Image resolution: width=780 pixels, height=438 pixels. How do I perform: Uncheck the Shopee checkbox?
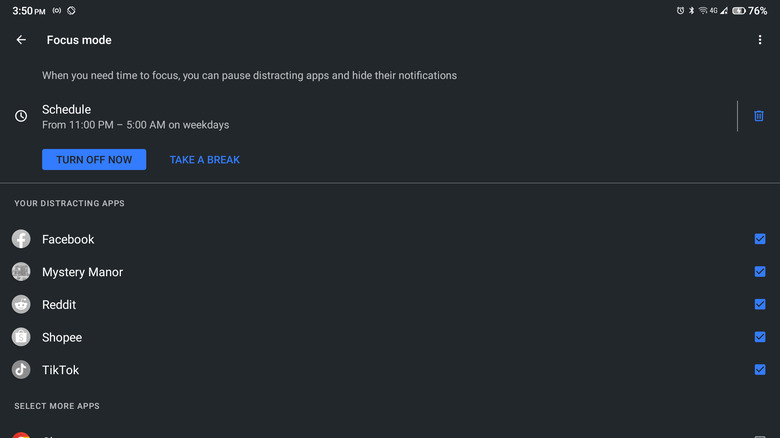760,337
